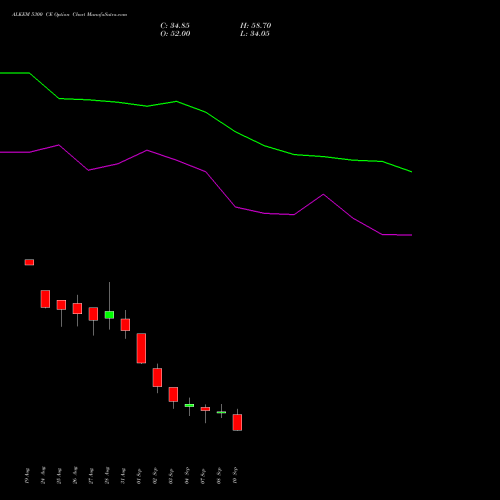The height and width of the screenshot is (500, 500).
Task: Click the last red candlestick on the right
Action: (237, 422)
